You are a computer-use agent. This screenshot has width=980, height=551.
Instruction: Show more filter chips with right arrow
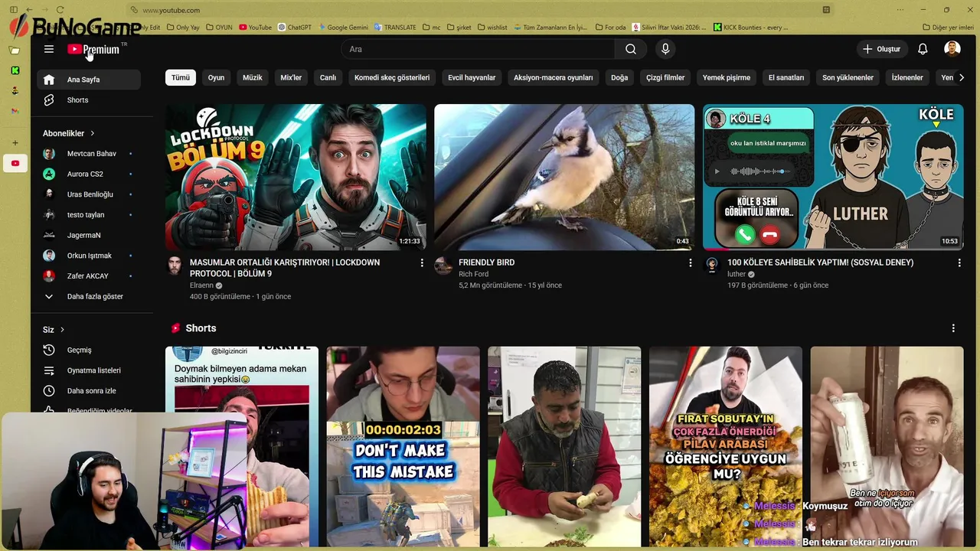[962, 77]
